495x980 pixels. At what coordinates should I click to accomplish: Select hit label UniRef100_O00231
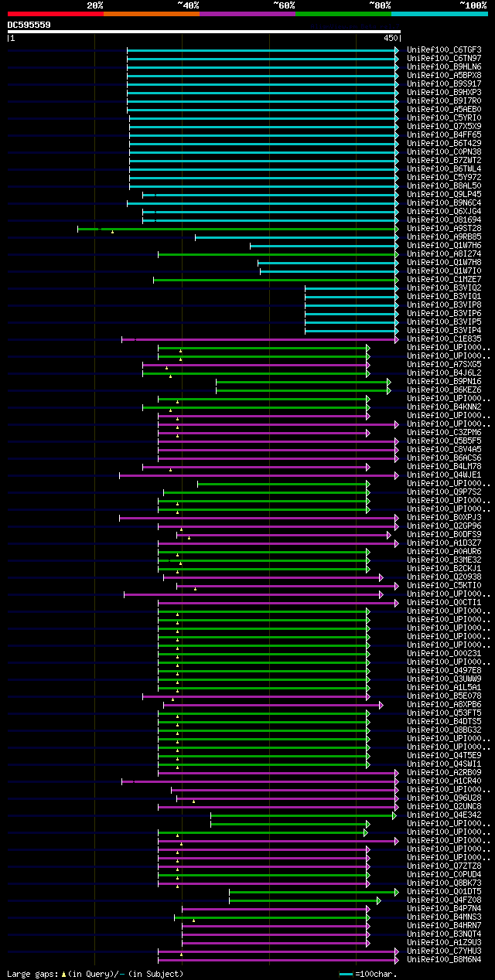coord(444,654)
